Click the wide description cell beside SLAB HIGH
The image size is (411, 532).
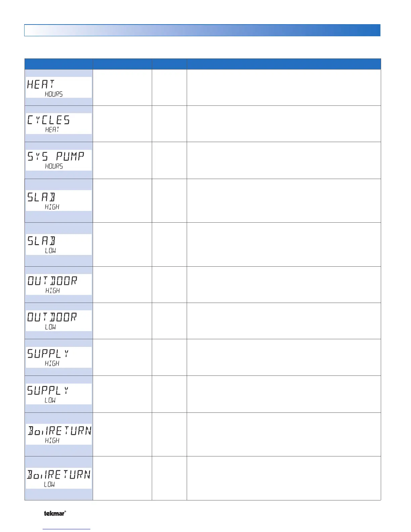[x=284, y=201]
